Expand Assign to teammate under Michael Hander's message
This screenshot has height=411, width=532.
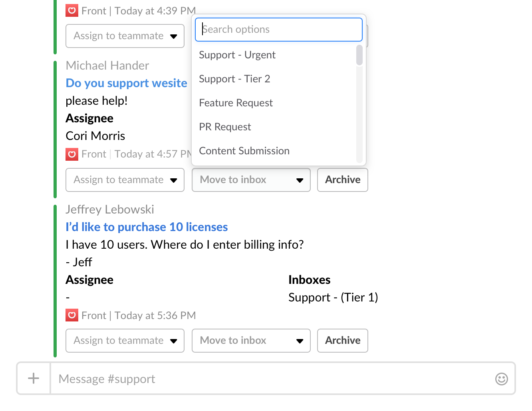click(x=125, y=180)
